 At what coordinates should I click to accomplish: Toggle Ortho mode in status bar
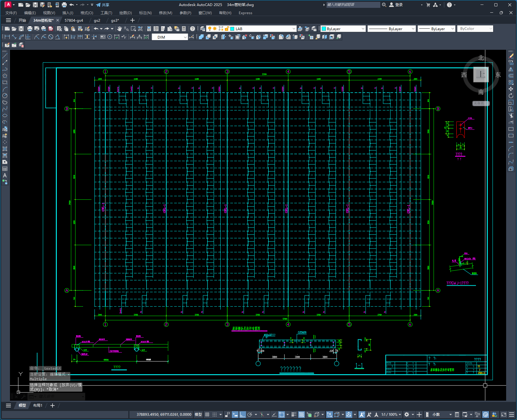(243, 415)
